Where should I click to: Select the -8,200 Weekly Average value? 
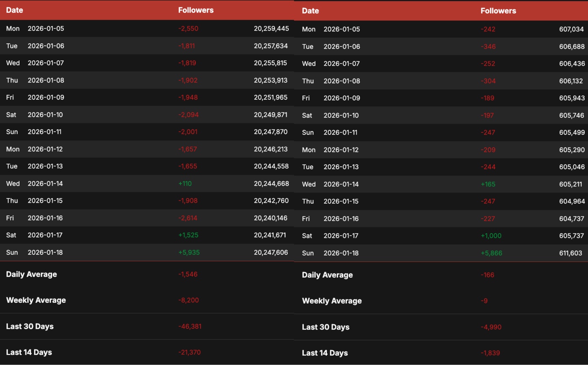coord(189,300)
